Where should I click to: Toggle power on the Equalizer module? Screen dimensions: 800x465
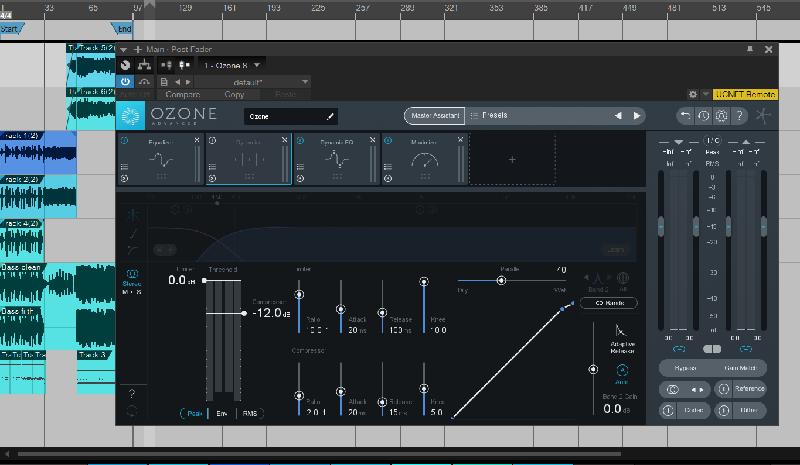[124, 140]
